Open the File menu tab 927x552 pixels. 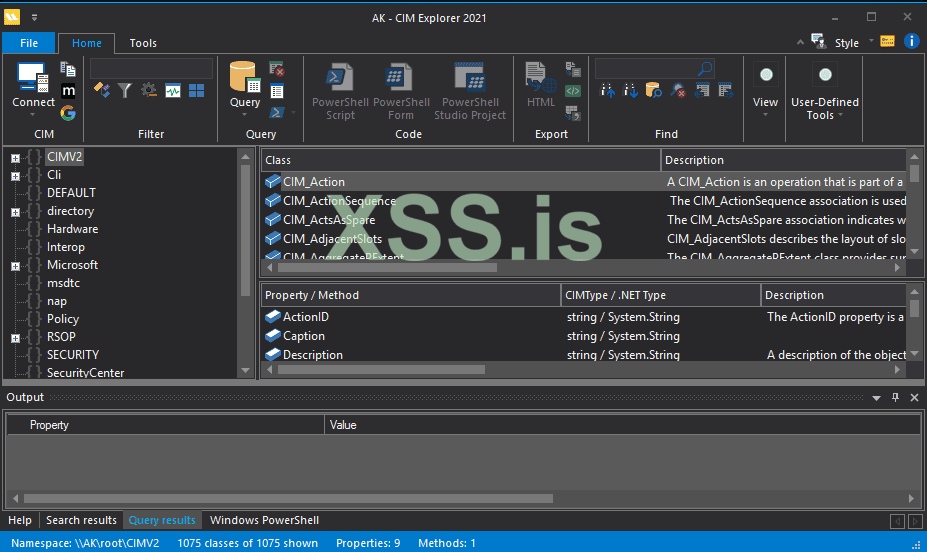click(29, 43)
